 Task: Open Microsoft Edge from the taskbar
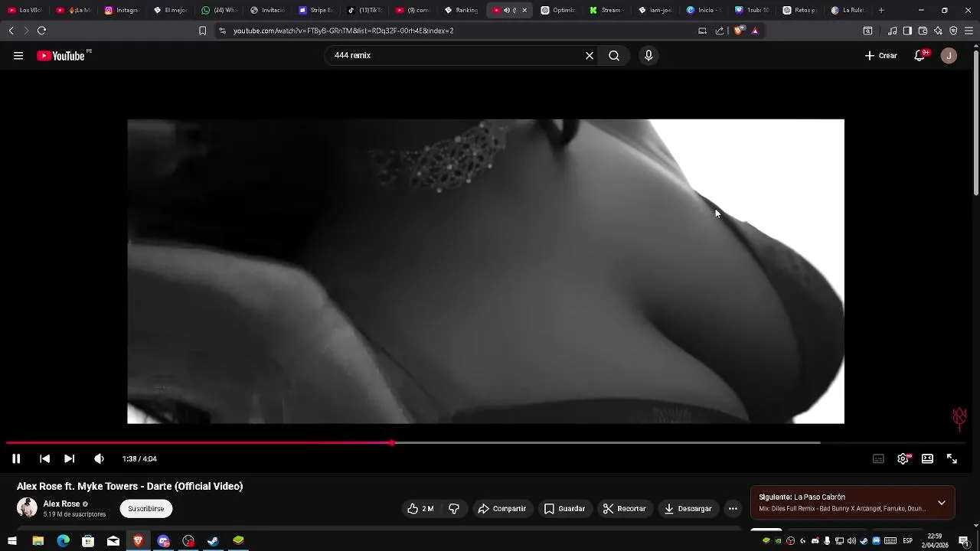pyautogui.click(x=63, y=541)
